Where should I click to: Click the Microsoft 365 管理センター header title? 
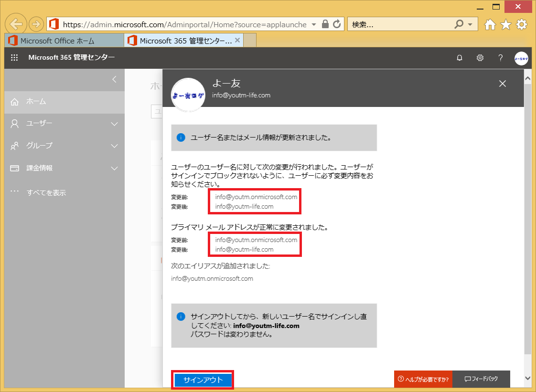pos(72,57)
